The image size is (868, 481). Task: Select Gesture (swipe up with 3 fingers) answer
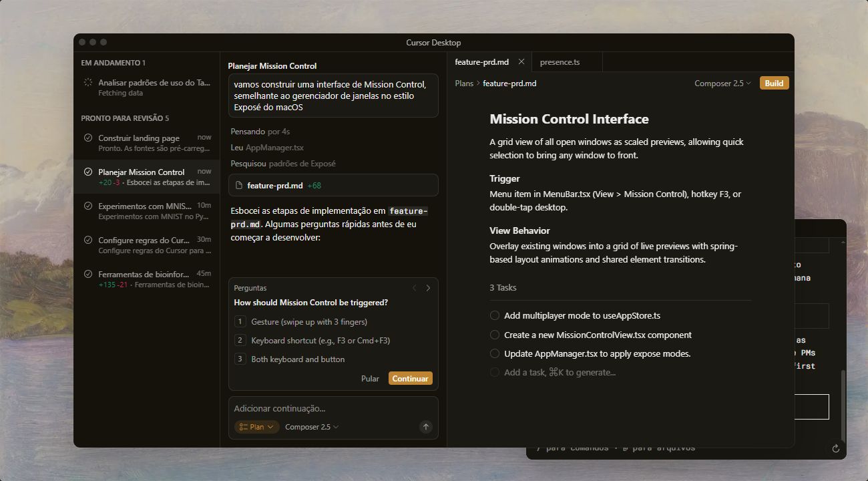point(333,321)
